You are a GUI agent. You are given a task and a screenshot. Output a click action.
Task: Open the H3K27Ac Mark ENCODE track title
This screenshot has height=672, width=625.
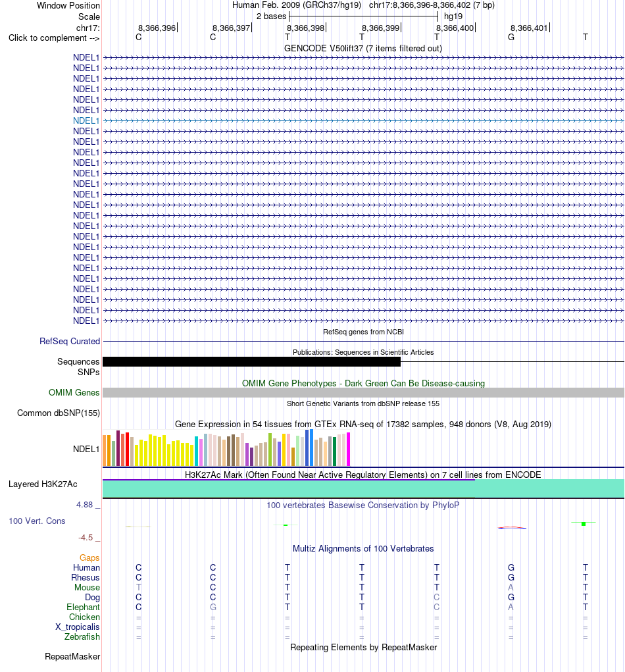[363, 475]
